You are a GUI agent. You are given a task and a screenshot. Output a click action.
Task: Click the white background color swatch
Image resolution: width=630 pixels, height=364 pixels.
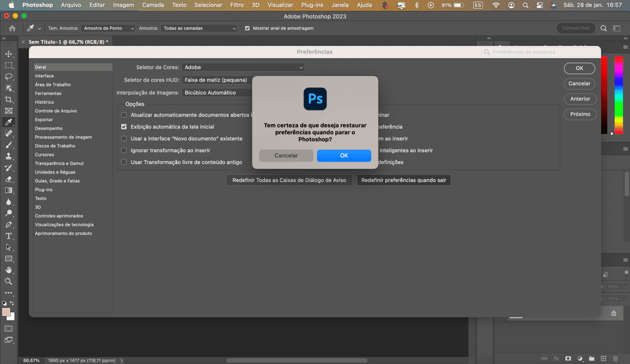[x=12, y=317]
